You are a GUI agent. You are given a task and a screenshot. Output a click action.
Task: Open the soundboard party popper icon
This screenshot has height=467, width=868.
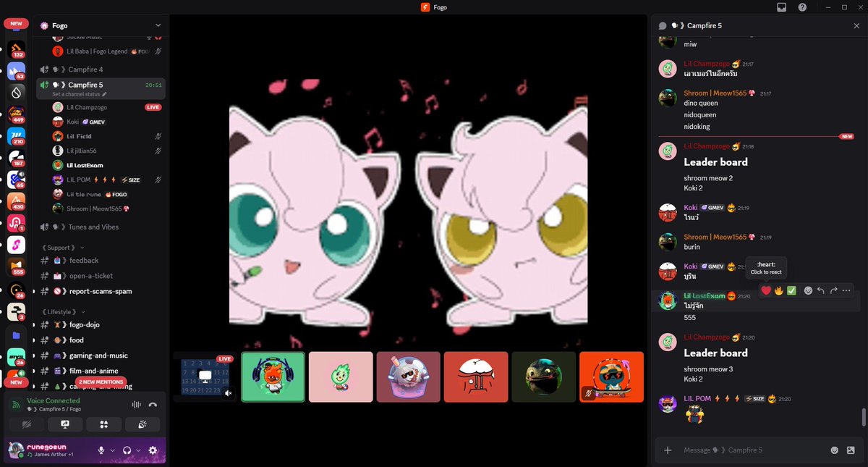coord(142,425)
